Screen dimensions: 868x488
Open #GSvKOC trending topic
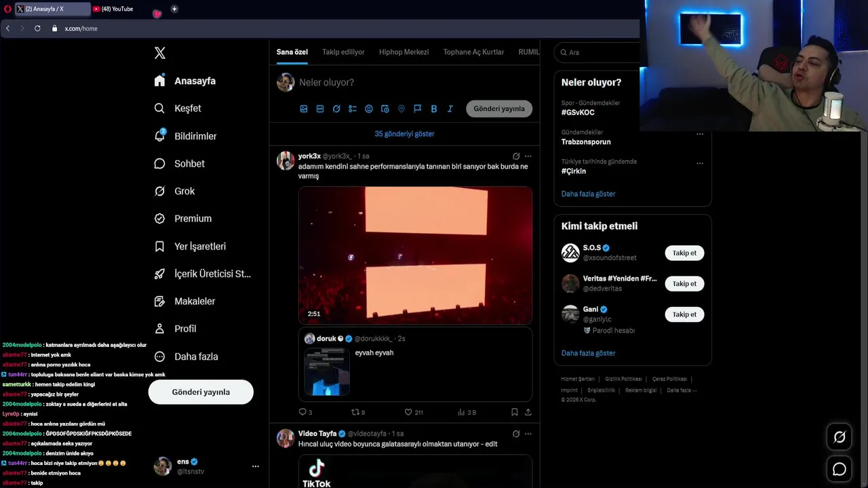[578, 113]
